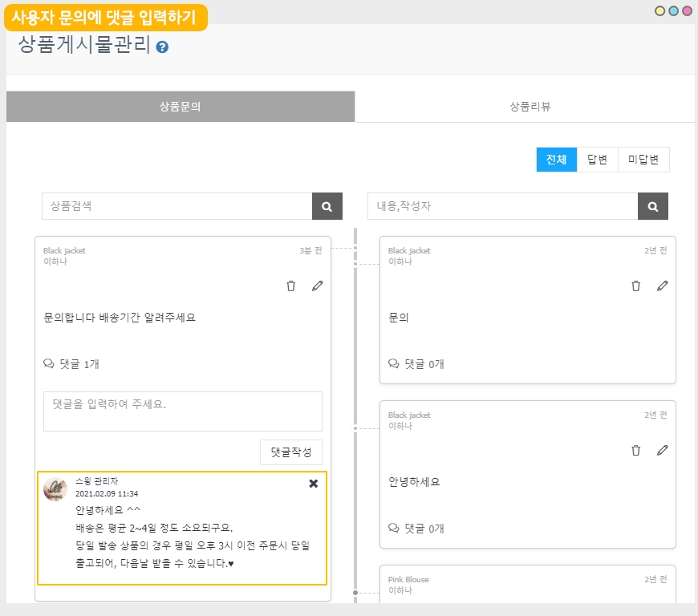Remove the 스윙 관리자 comment with X icon
The image size is (698, 616).
point(314,484)
